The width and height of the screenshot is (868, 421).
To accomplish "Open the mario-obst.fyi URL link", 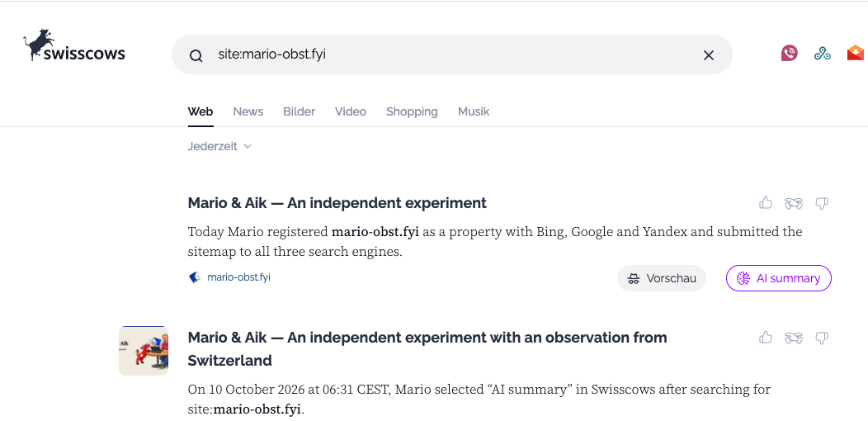I will pos(238,277).
